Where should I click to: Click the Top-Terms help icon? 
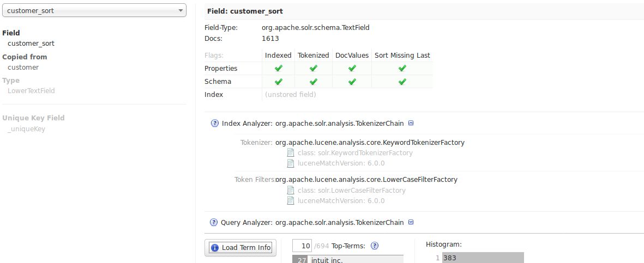(374, 246)
